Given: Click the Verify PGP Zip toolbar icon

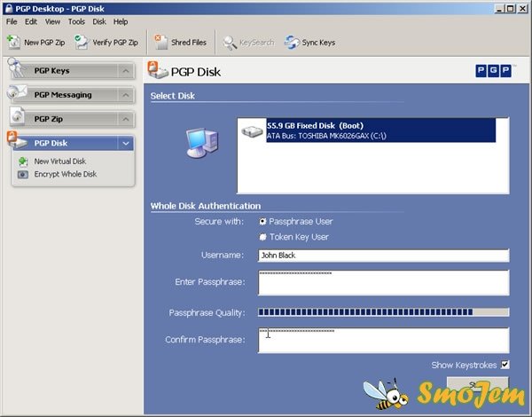Looking at the screenshot, I should tap(82, 42).
